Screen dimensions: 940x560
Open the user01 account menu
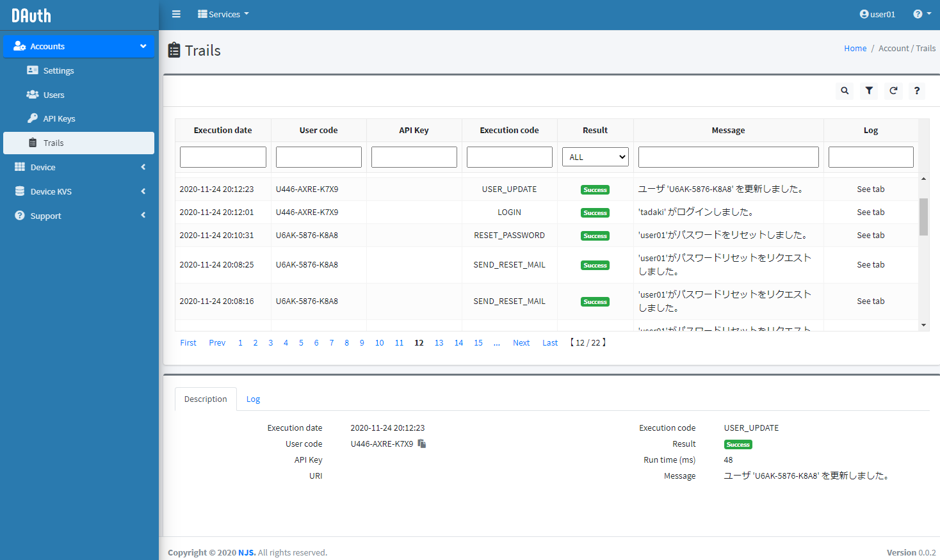(877, 14)
